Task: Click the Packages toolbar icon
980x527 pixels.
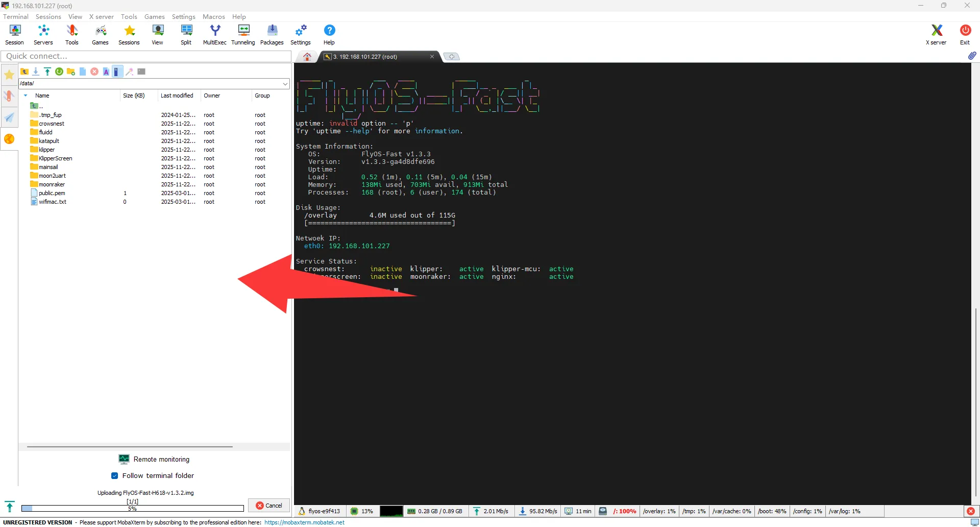Action: click(x=272, y=35)
